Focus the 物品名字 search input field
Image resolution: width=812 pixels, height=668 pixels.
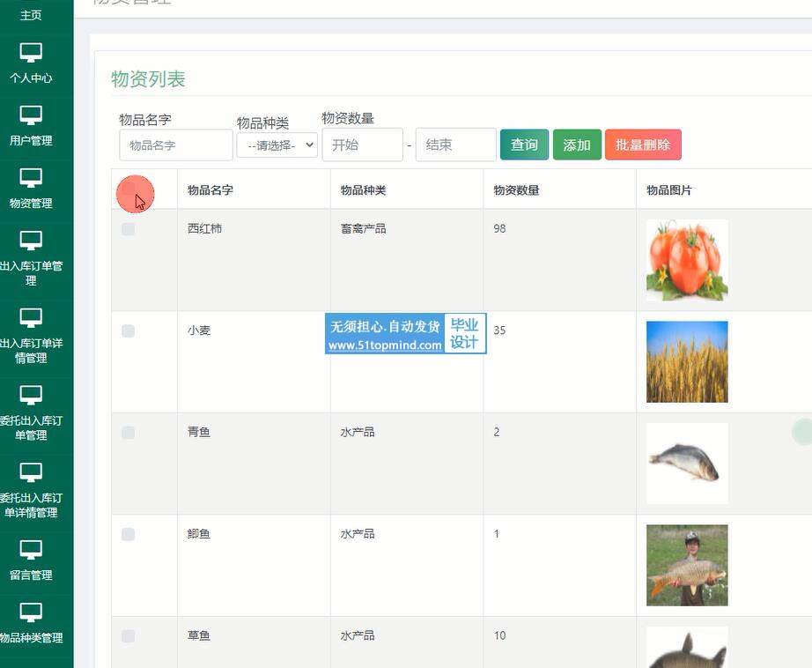[x=175, y=145]
